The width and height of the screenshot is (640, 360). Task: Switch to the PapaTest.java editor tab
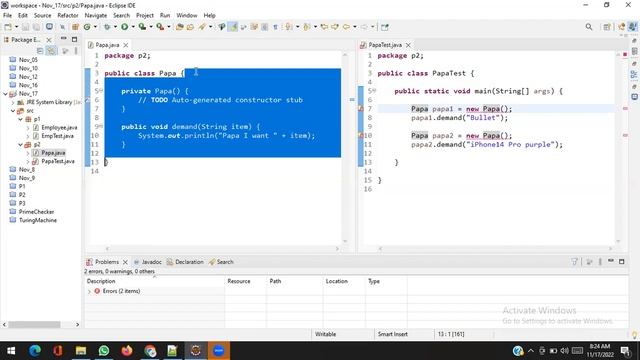385,45
